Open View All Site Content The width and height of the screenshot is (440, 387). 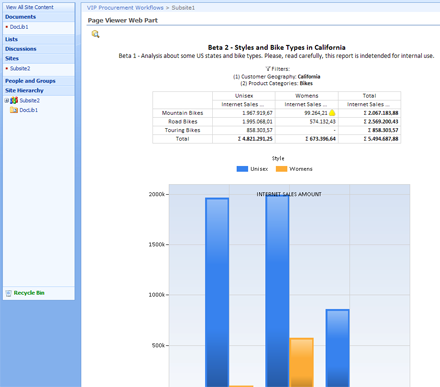[29, 7]
